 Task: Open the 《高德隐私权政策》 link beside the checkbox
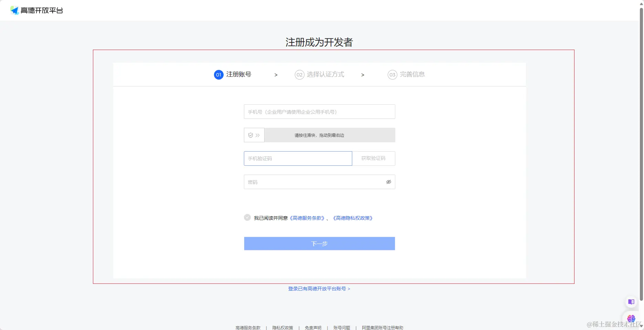(x=353, y=218)
